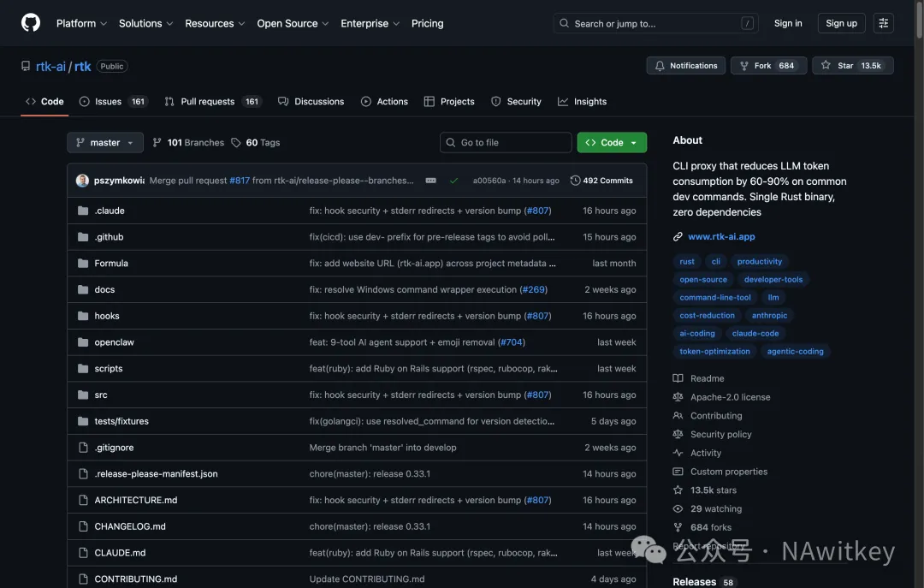Open the scripts folder
The width and height of the screenshot is (924, 588).
point(109,369)
